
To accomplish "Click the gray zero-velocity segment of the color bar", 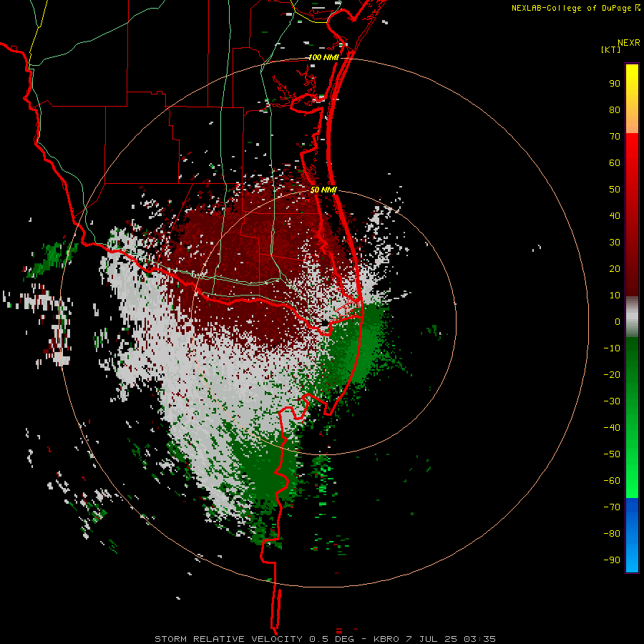I will coord(632,317).
